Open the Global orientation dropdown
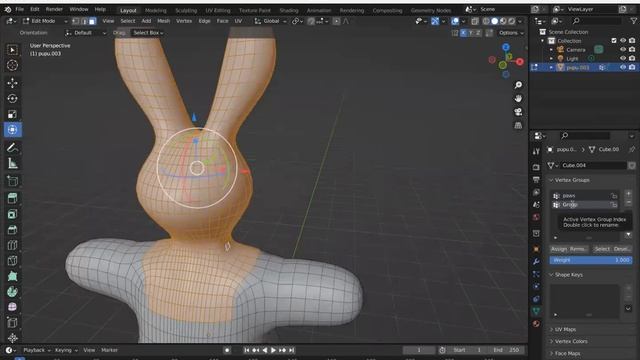The width and height of the screenshot is (640, 360). (270, 21)
